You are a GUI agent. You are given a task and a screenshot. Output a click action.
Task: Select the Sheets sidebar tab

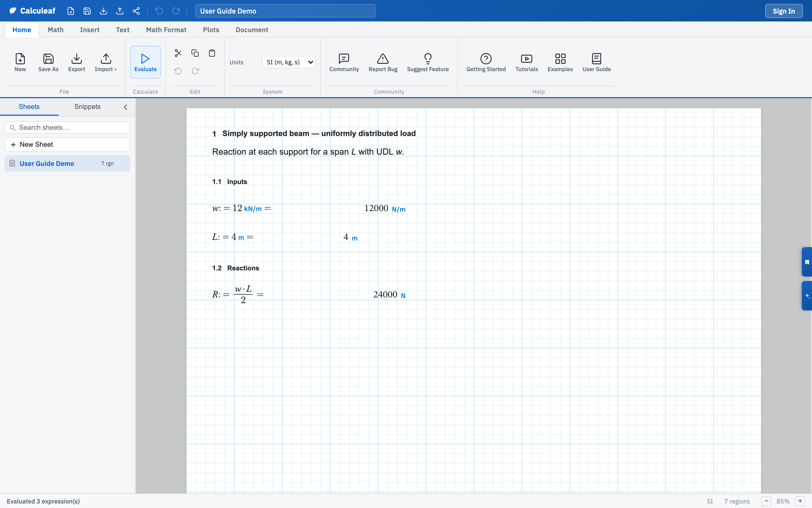[29, 107]
